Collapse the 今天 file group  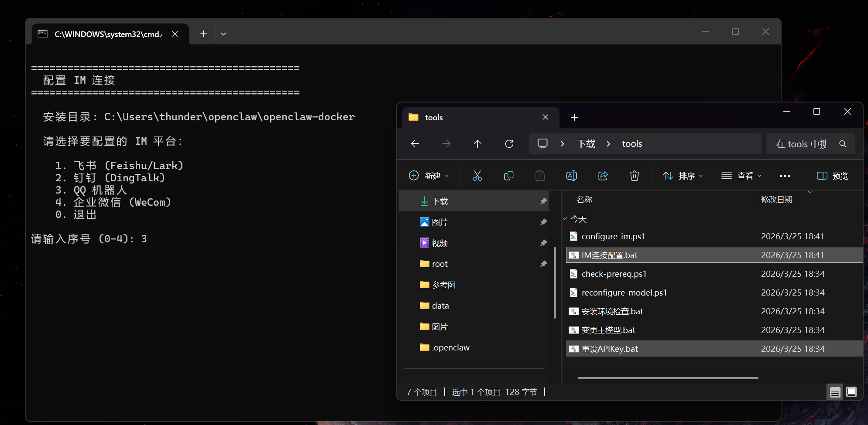(566, 219)
